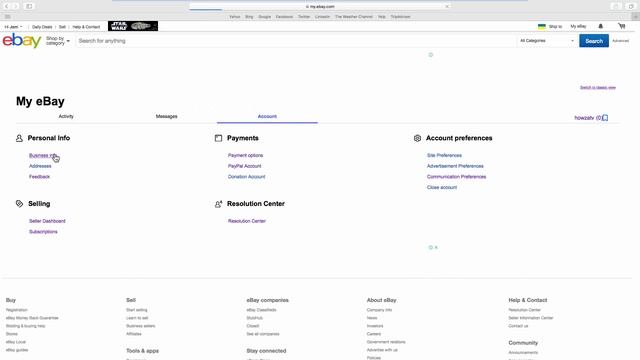640x360 pixels.
Task: Click the Switch to classic view link
Action: [x=598, y=87]
